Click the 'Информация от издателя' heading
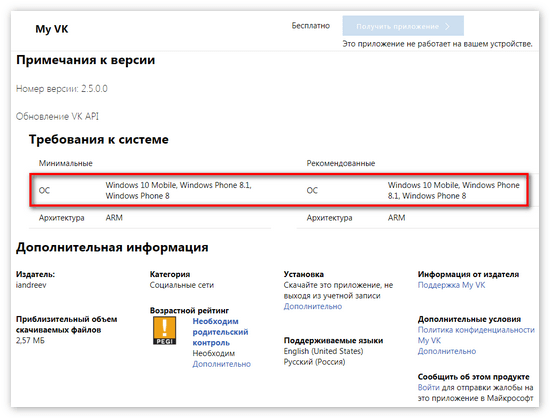 [x=468, y=274]
